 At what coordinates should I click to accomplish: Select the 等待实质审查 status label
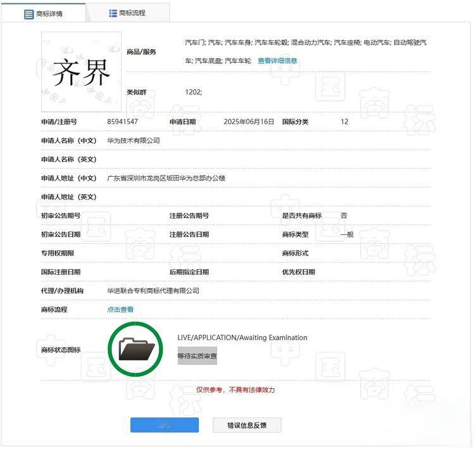[197, 355]
